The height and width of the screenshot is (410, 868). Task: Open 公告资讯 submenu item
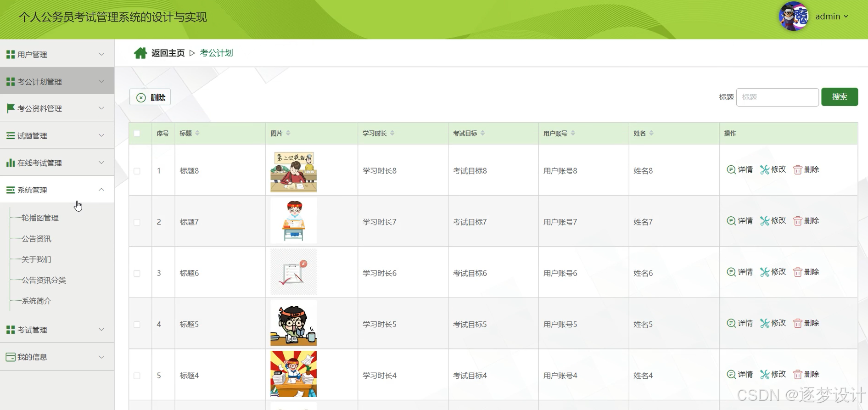tap(36, 238)
